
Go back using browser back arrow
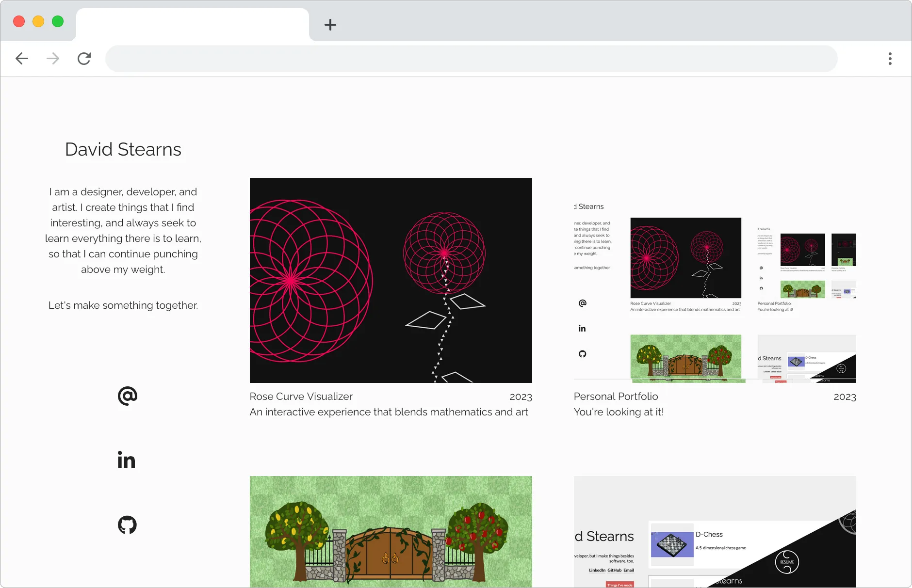[22, 59]
